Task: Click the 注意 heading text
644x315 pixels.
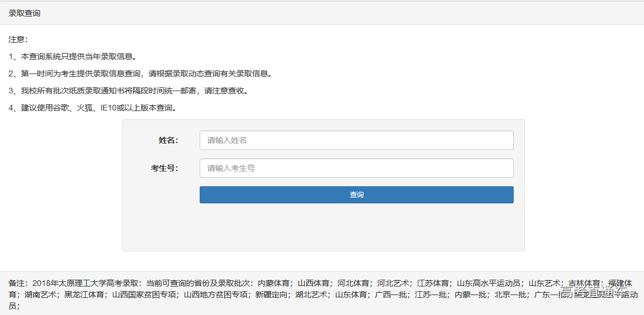Action: (18, 40)
